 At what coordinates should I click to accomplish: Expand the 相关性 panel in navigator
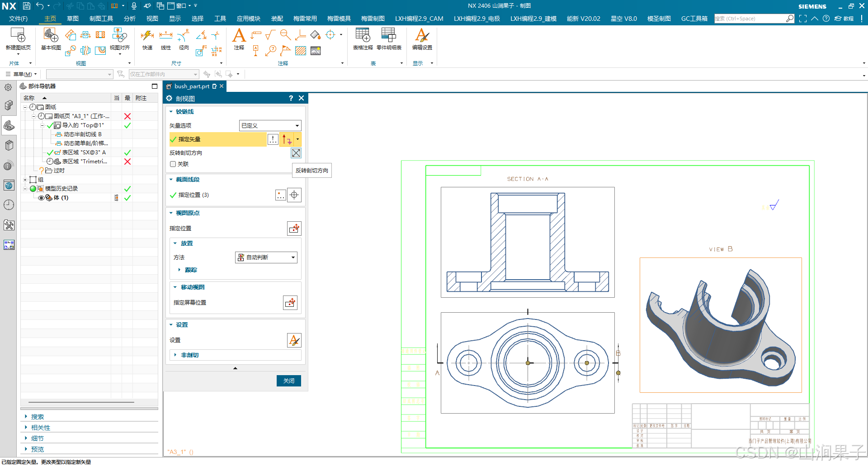point(26,428)
